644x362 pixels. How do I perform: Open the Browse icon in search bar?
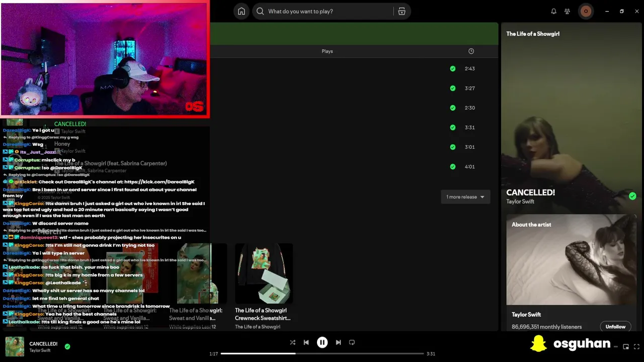point(401,11)
